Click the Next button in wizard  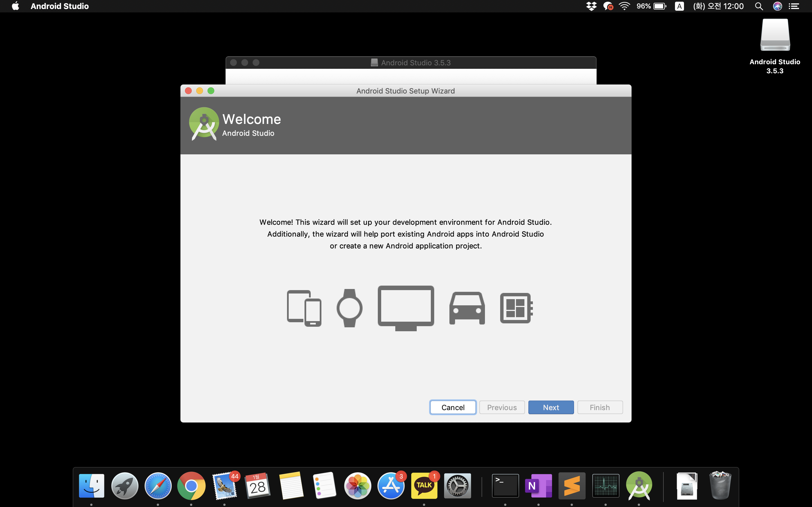coord(551,407)
